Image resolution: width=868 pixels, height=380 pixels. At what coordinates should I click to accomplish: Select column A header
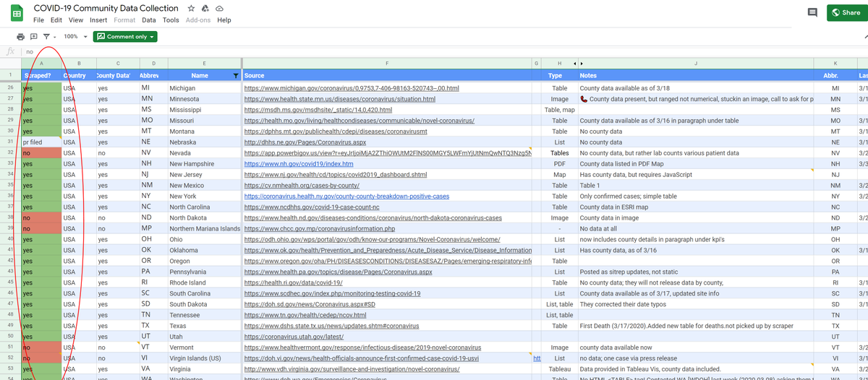pos(41,64)
